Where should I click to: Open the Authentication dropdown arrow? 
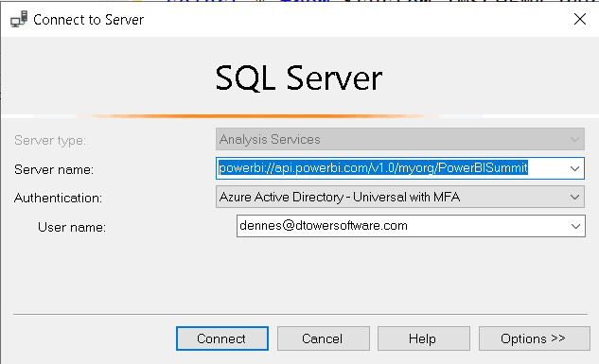pyautogui.click(x=574, y=197)
